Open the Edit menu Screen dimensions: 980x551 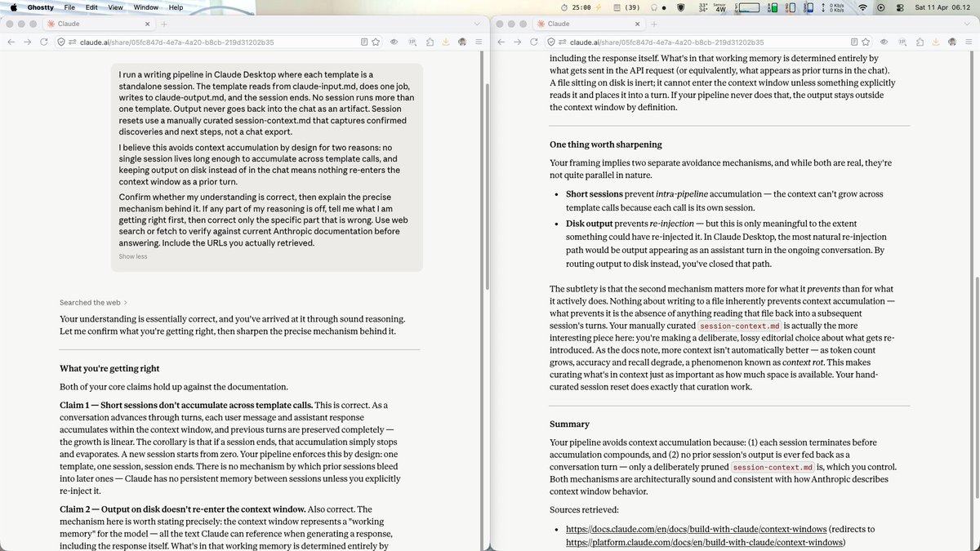[91, 7]
